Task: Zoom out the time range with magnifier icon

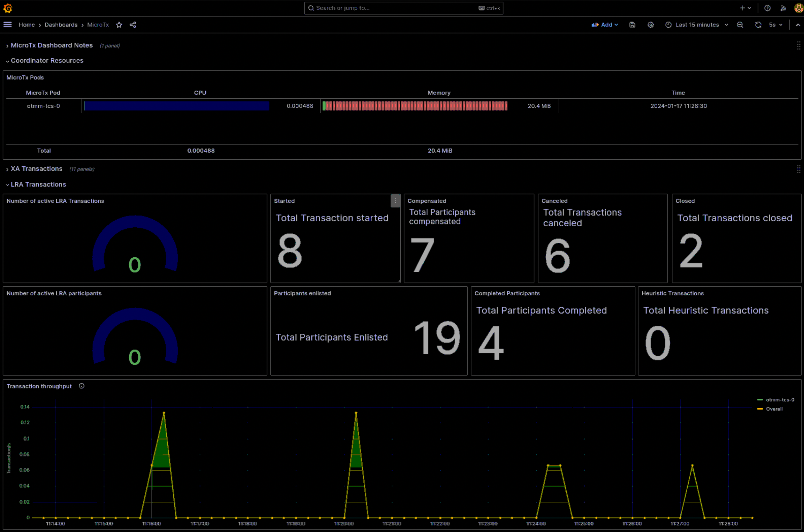Action: coord(740,25)
